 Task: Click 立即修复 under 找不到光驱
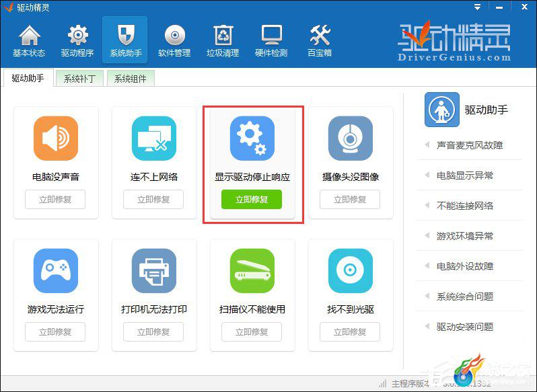[350, 331]
